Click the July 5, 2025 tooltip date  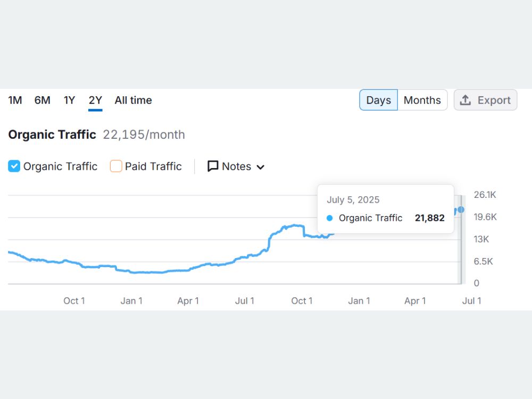pos(353,200)
